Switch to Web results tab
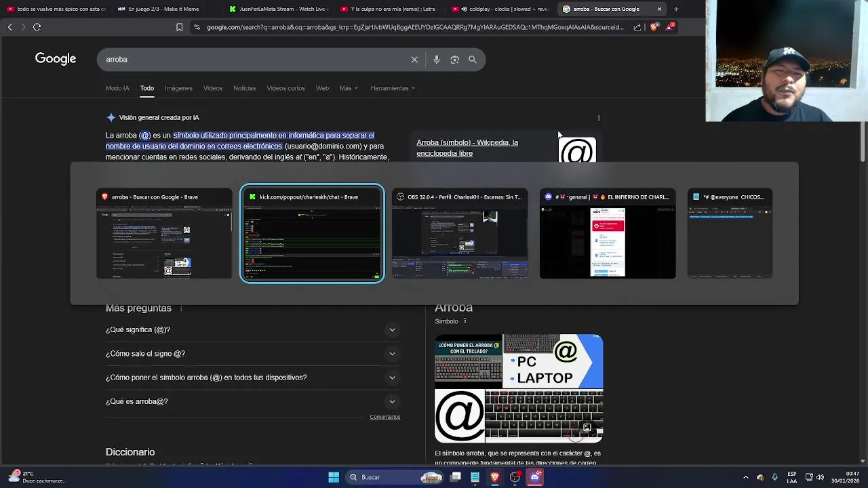 point(322,88)
